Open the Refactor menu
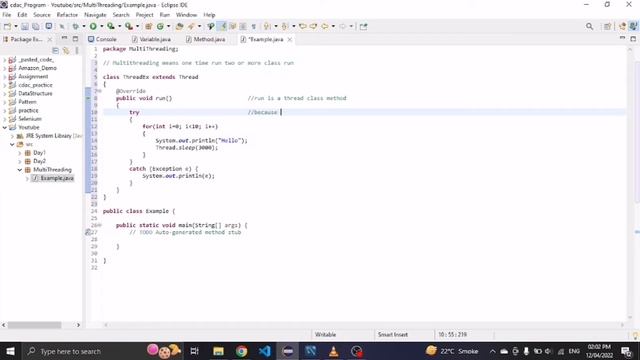 tap(67, 15)
